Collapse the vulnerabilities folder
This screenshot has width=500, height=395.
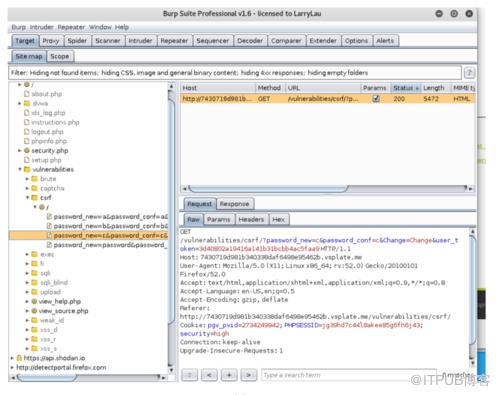[x=20, y=169]
